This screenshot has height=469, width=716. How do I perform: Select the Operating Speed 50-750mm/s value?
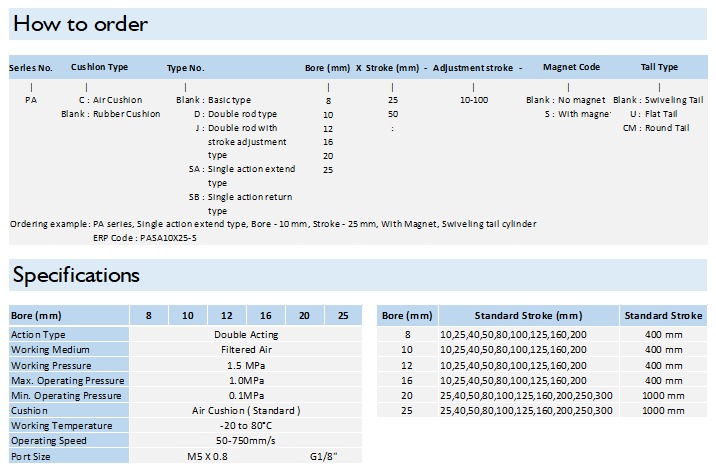coord(246,441)
